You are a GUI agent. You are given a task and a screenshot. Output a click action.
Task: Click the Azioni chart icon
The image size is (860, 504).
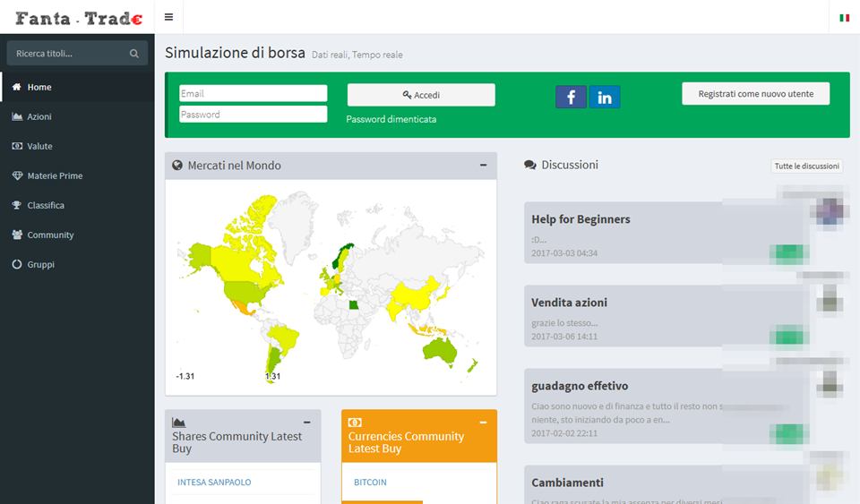17,116
